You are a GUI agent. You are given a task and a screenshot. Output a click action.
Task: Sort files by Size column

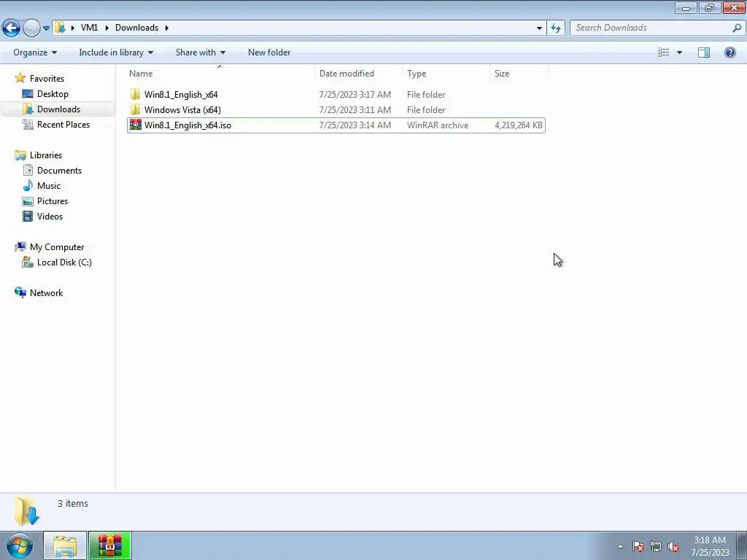tap(519, 74)
